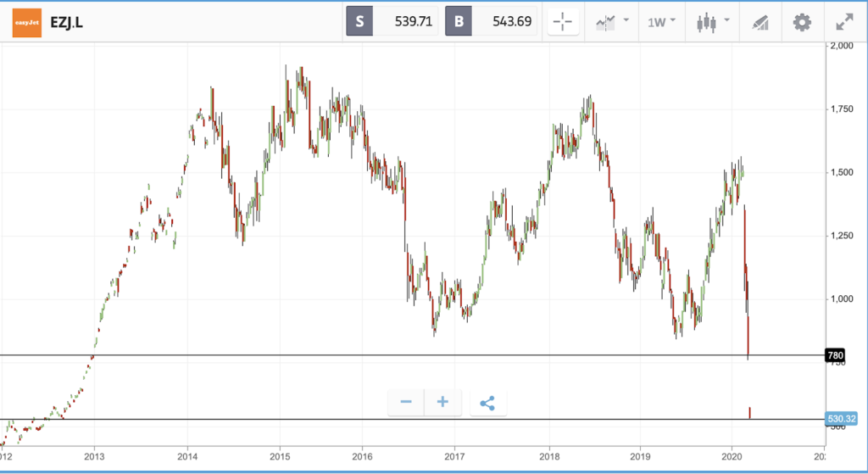Click the blue 530.32 current price tag
This screenshot has width=868, height=474.
click(840, 419)
